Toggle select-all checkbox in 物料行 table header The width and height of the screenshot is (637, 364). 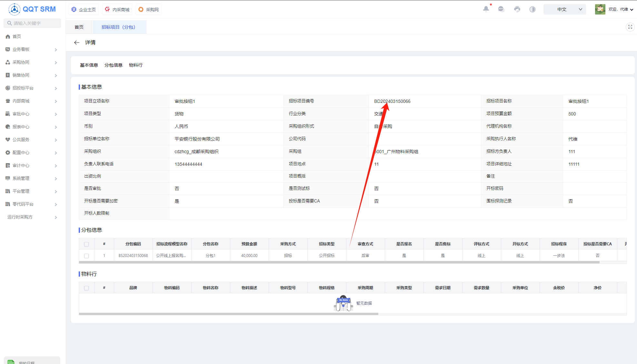pos(86,288)
